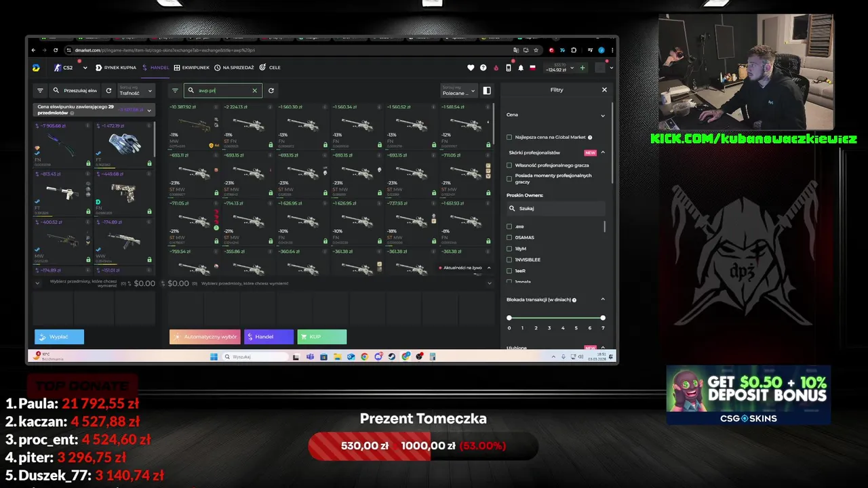Open Polecane sort dropdown

point(459,90)
